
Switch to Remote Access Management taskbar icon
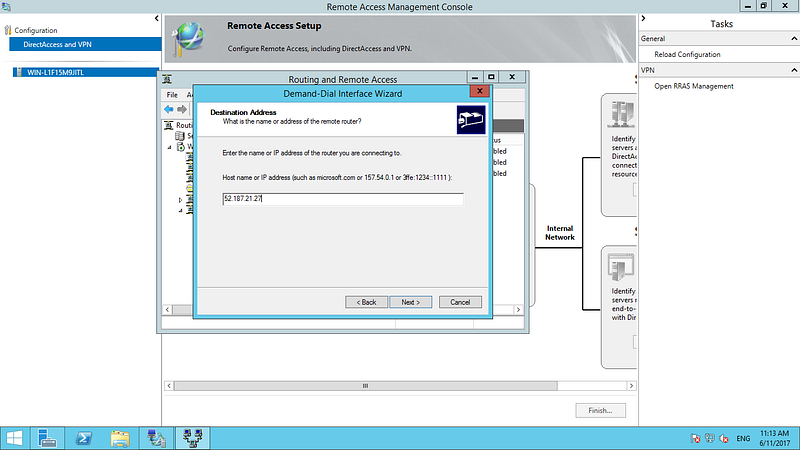[156, 438]
